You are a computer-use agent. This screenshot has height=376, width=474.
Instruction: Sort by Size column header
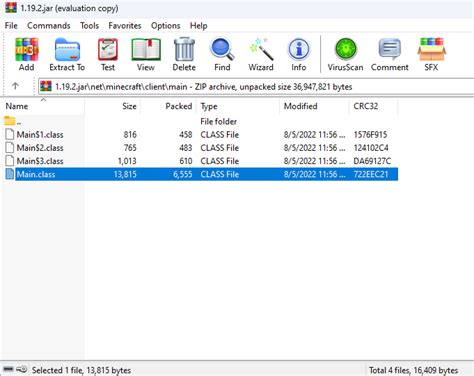113,106
